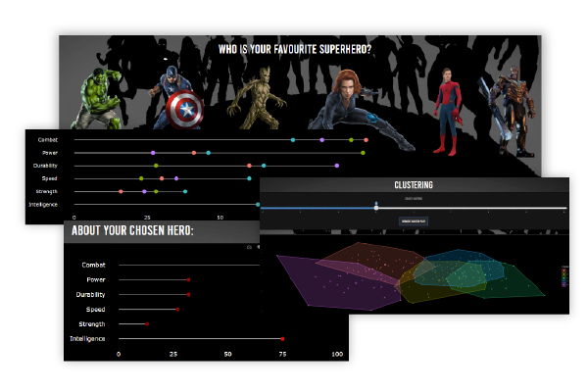
Task: Click axis value '100' in chosen hero chart
Action: click(337, 354)
